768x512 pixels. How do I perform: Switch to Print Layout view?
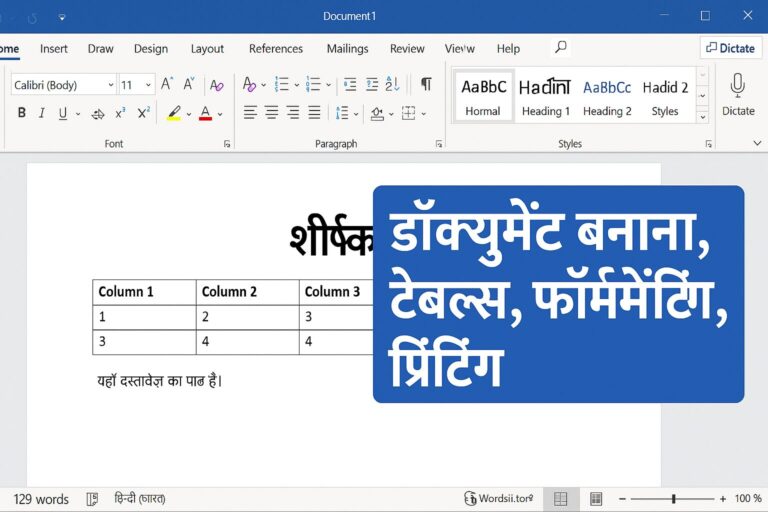560,499
